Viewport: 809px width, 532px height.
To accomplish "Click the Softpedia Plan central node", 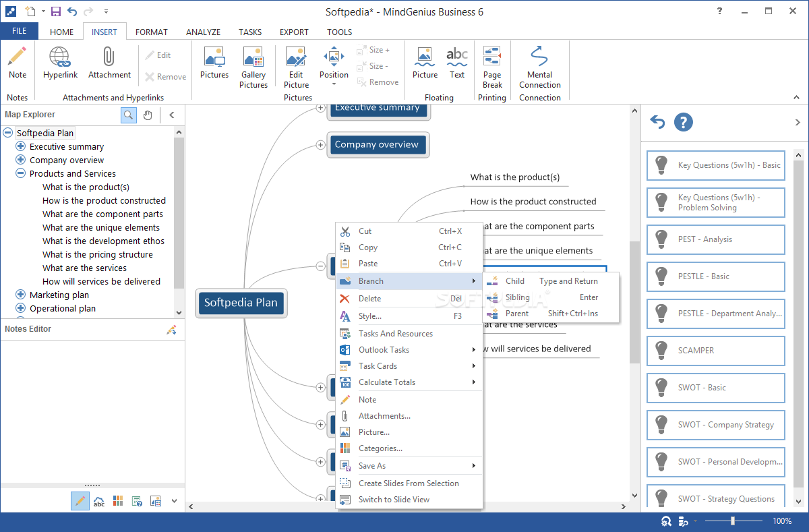I will 241,303.
